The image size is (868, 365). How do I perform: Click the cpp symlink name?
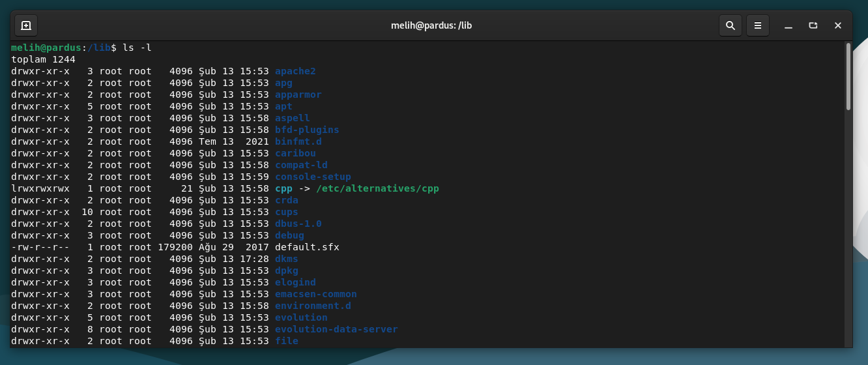tap(283, 188)
